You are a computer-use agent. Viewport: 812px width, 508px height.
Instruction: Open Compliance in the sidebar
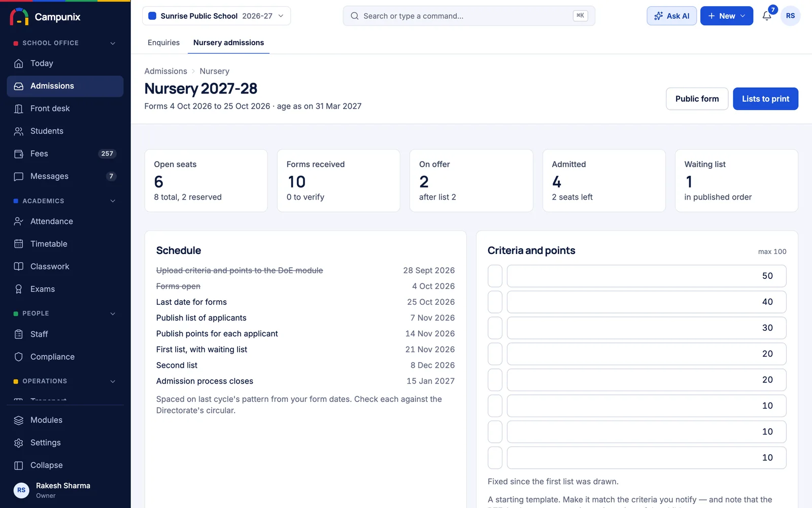pos(65,357)
